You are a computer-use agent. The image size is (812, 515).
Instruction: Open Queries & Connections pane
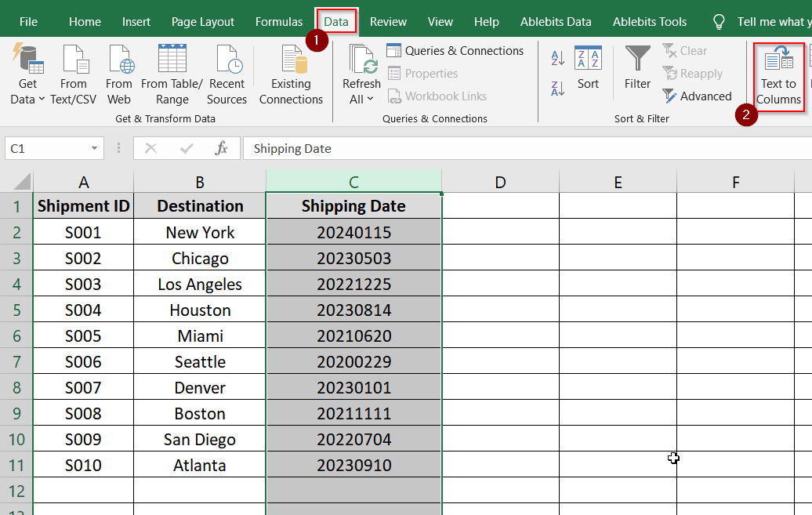(455, 51)
